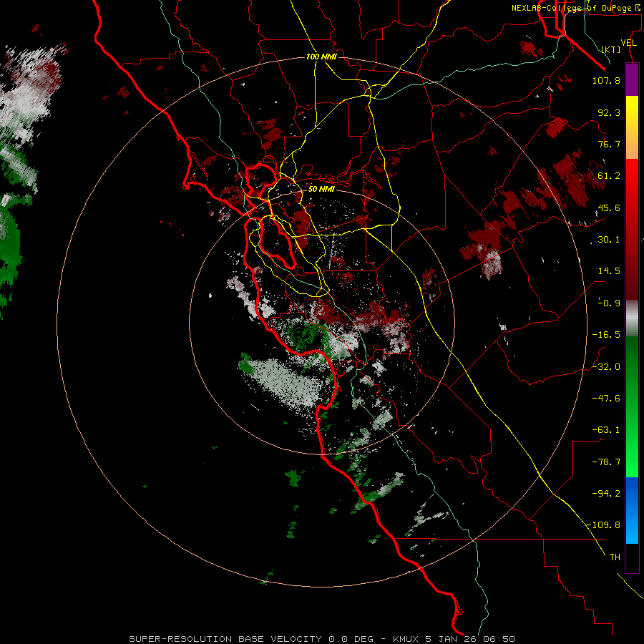The height and width of the screenshot is (644, 644).
Task: Select the -47.6 legend value
Action: click(606, 399)
